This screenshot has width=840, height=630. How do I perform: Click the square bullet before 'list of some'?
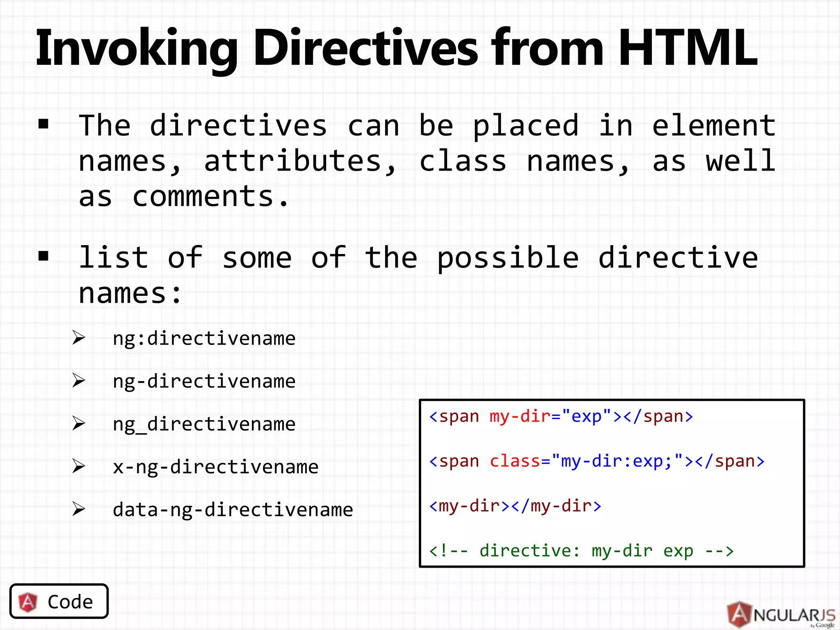pyautogui.click(x=43, y=256)
